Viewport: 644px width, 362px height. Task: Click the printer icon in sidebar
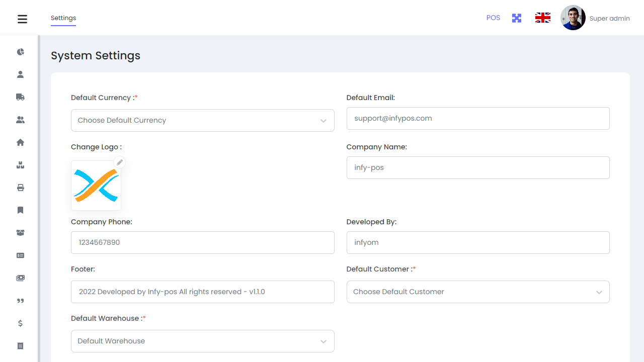[x=20, y=188]
